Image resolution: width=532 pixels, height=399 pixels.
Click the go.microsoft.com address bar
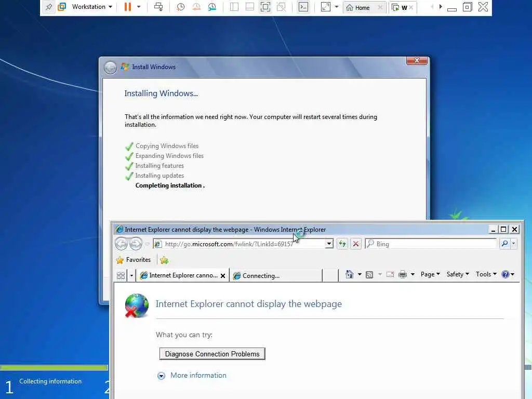(239, 244)
